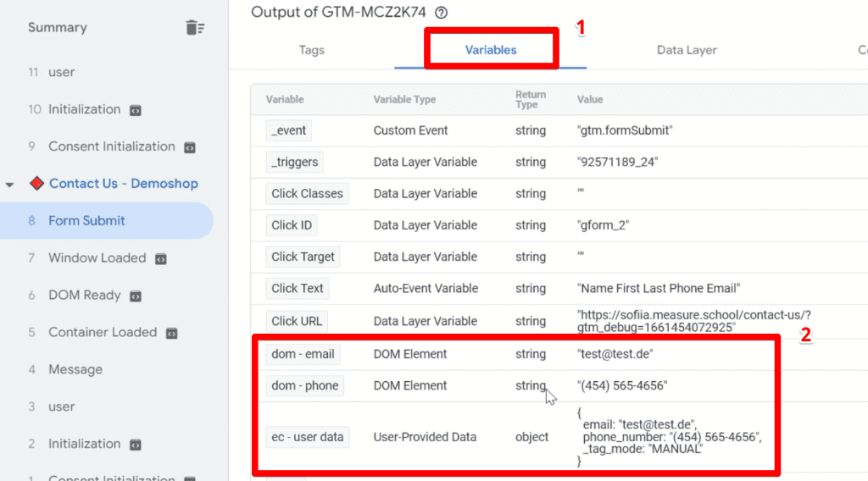Click help icon next to GTM-MCZ2K74

(440, 13)
